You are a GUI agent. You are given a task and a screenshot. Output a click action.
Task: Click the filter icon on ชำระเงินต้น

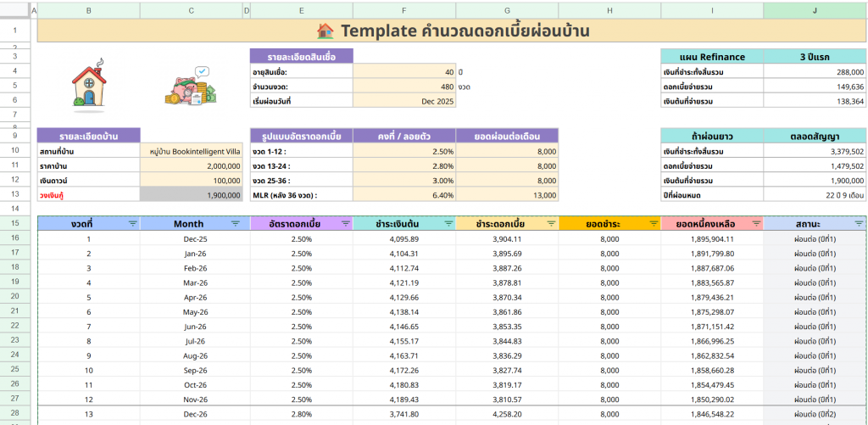pos(447,223)
